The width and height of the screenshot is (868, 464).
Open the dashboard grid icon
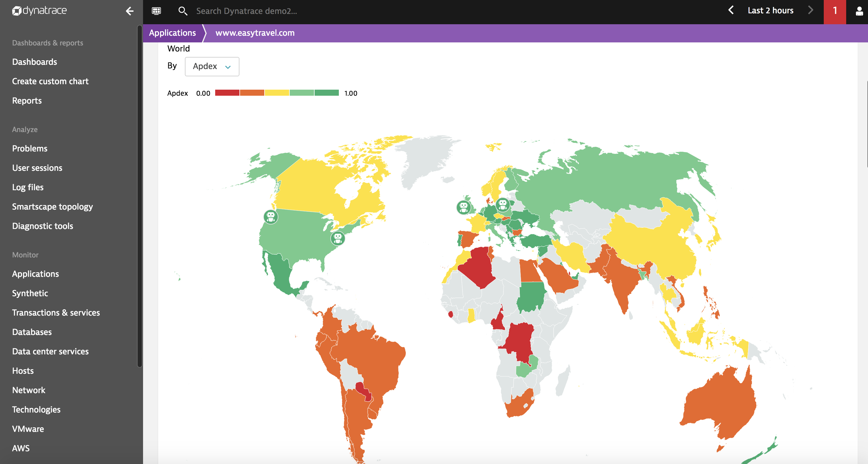click(x=156, y=11)
